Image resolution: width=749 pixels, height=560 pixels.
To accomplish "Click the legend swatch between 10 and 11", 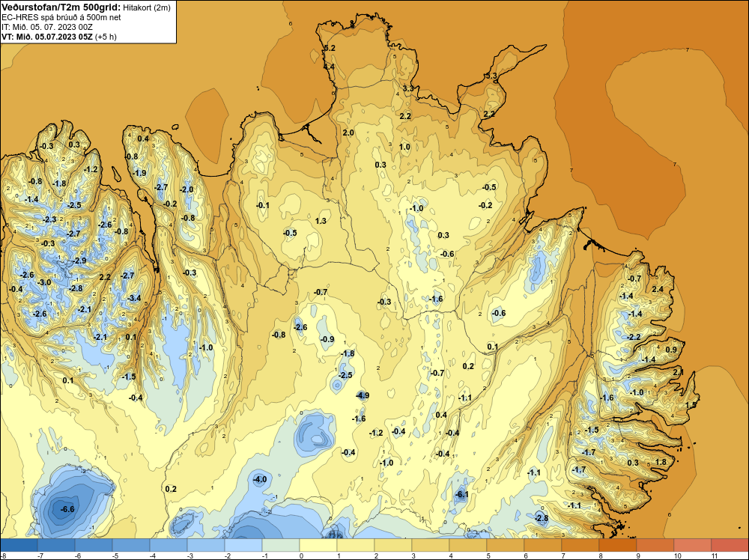I will coord(693,545).
